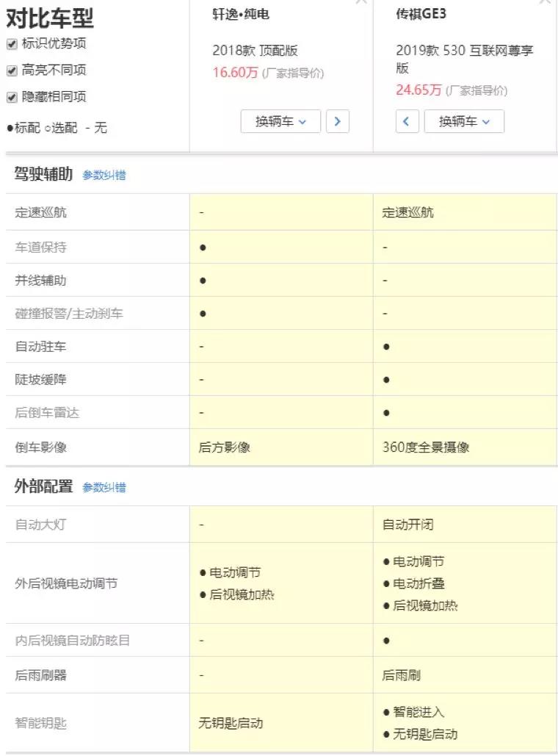Open 换辆车 dropdown under 传祺GE3
Screen dimensions: 558x756
pos(464,121)
